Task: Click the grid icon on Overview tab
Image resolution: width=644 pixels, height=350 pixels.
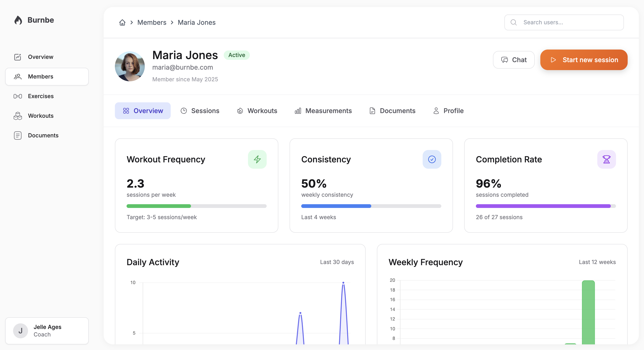Action: tap(126, 111)
